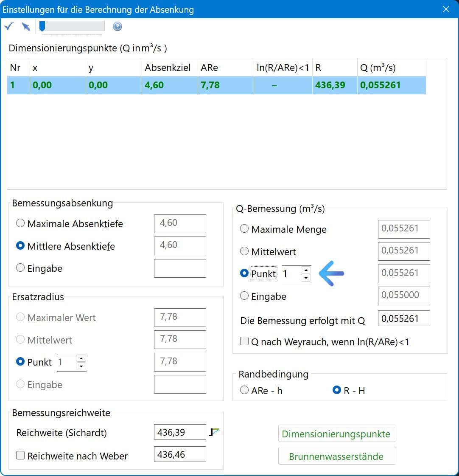Click the cancel cross icon in toolbar
Viewport: 459px width, 476px height.
(x=26, y=27)
